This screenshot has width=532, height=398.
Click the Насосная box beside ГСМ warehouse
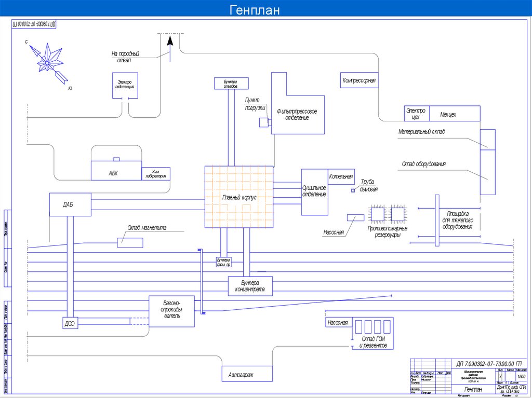(339, 322)
